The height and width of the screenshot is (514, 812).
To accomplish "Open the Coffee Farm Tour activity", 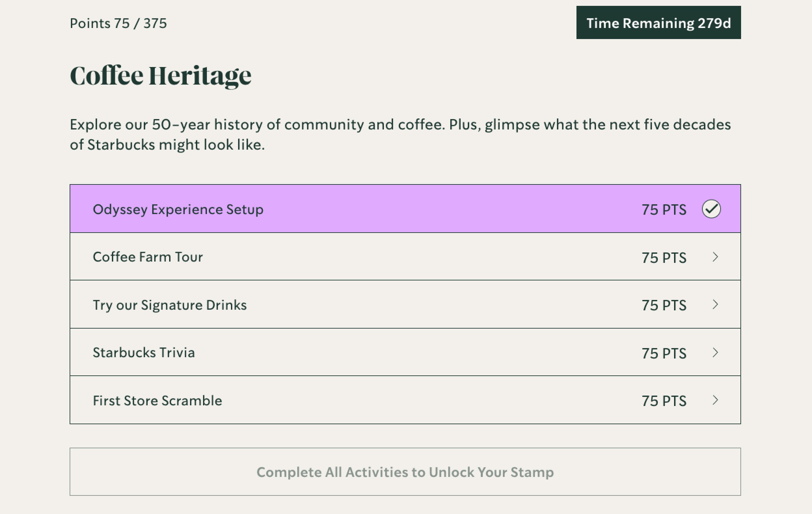I will [x=148, y=257].
